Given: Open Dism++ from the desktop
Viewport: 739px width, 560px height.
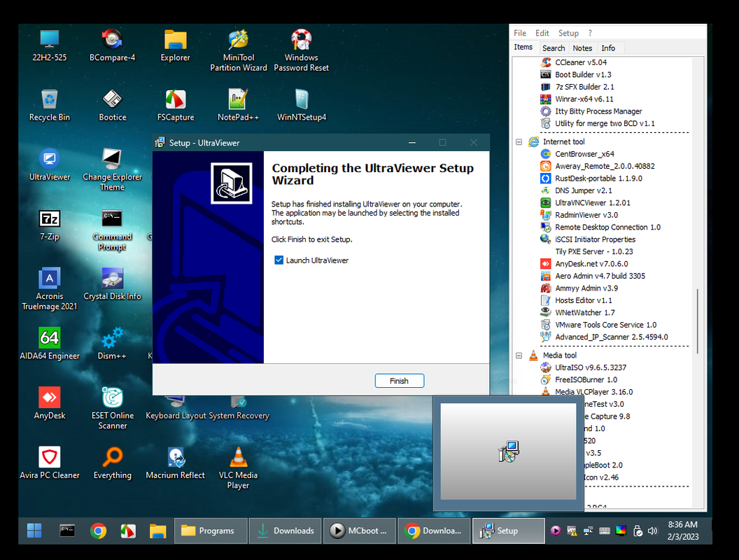Looking at the screenshot, I should (112, 344).
